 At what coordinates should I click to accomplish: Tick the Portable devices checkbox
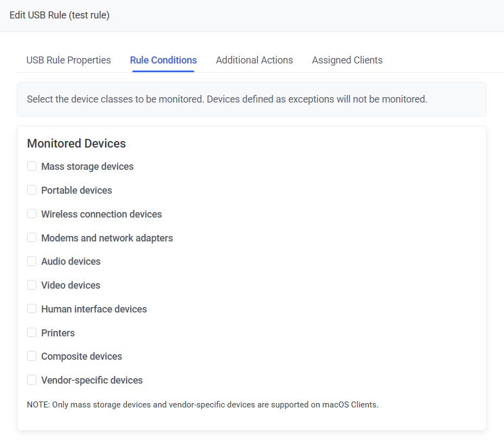(x=32, y=190)
